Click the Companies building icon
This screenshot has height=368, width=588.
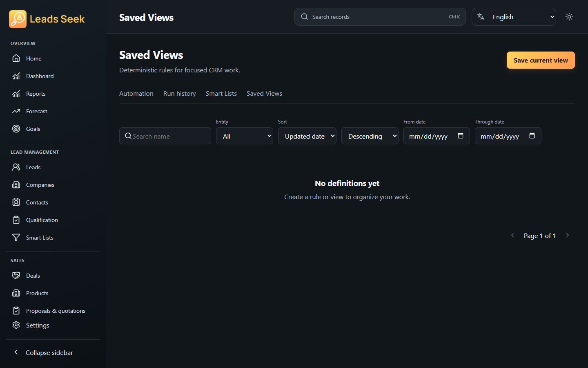point(16,185)
